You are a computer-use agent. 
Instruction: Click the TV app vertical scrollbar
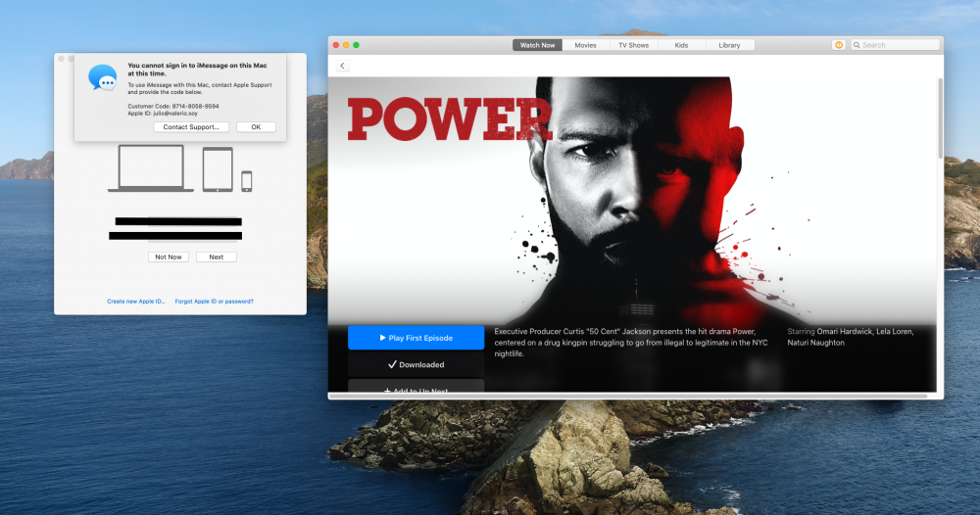[x=940, y=118]
